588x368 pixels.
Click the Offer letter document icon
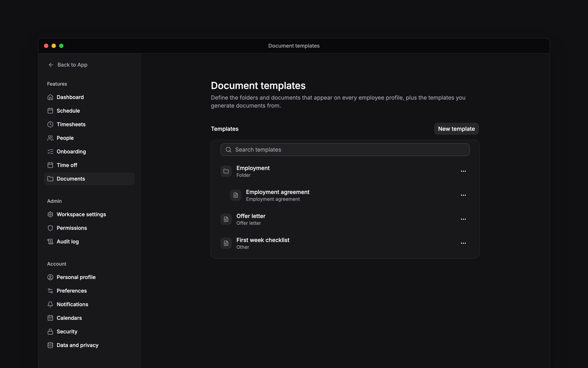[226, 219]
